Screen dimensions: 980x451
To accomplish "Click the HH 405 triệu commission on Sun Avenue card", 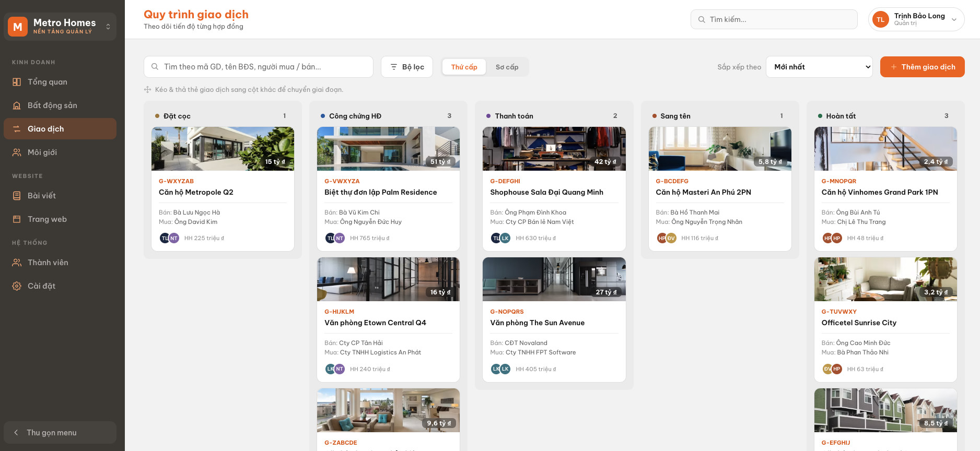I will [536, 369].
